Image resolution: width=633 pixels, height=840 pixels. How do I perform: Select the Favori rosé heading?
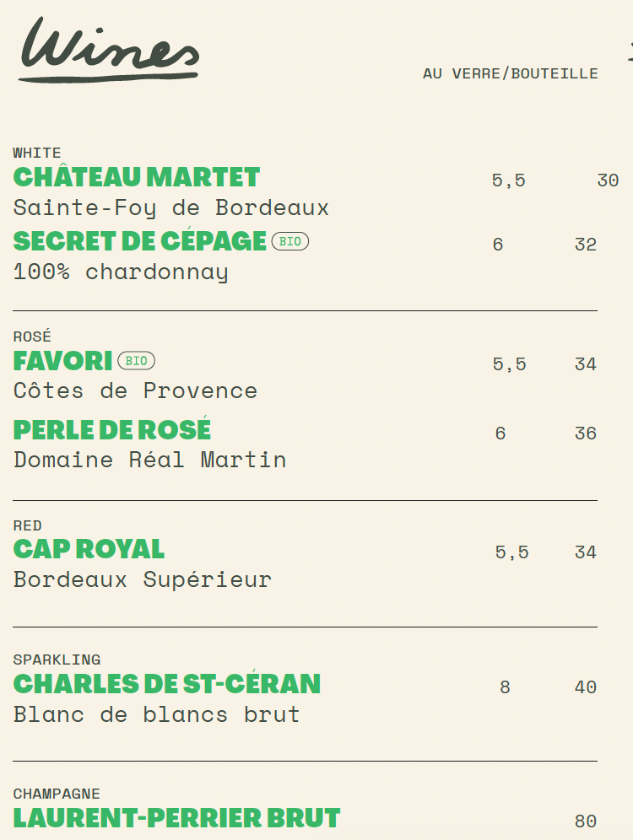(62, 361)
